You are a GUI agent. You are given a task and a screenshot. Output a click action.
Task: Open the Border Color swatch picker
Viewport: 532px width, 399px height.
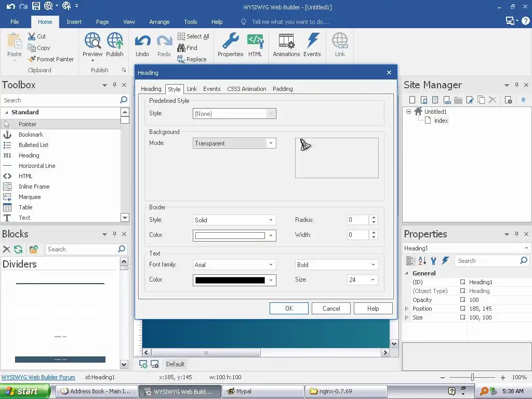click(x=234, y=235)
